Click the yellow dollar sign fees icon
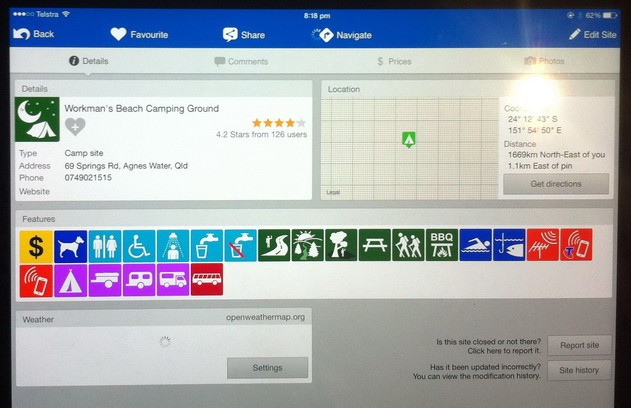Viewport: 631px width, 408px height. pyautogui.click(x=36, y=245)
